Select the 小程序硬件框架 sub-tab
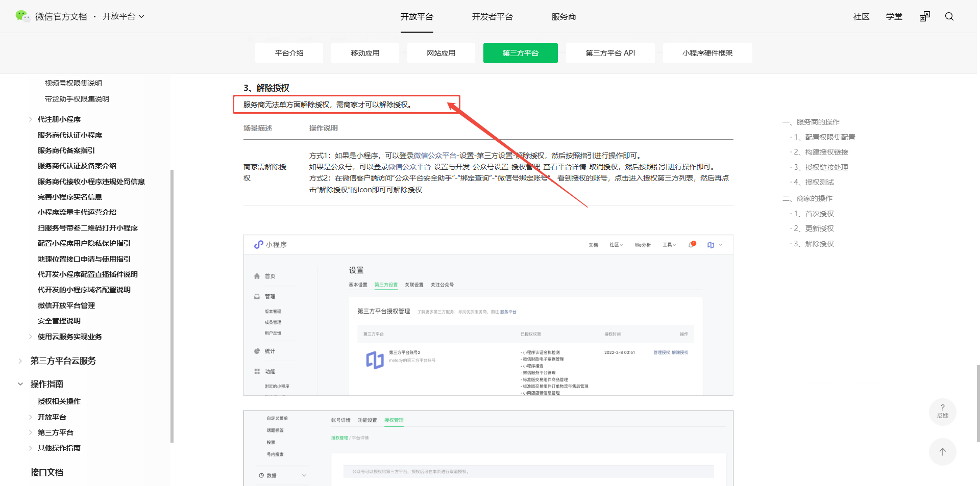This screenshot has width=980, height=486. pos(707,53)
